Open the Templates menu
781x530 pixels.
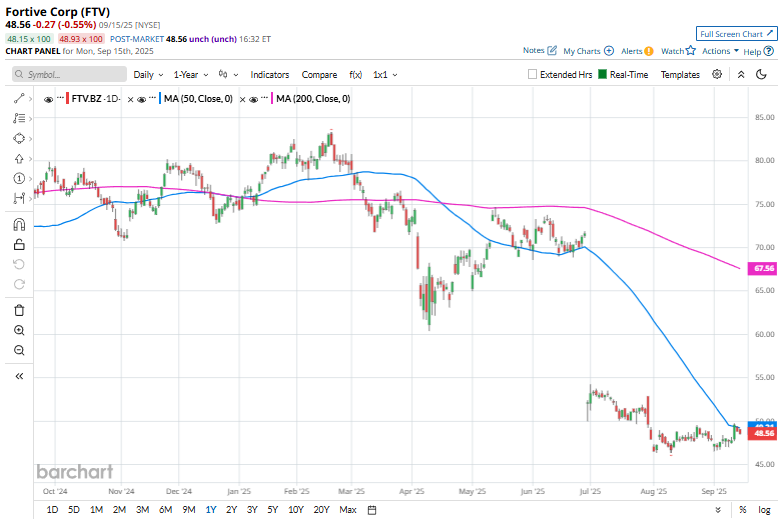point(680,75)
